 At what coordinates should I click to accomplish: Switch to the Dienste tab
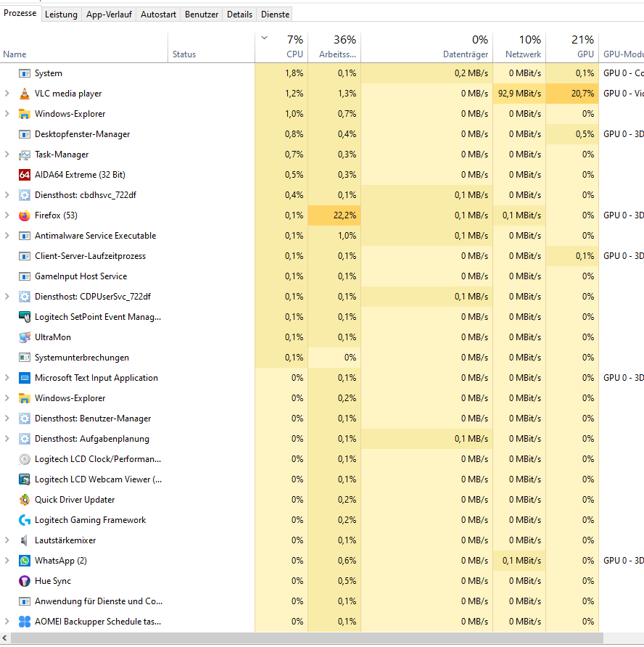(275, 15)
